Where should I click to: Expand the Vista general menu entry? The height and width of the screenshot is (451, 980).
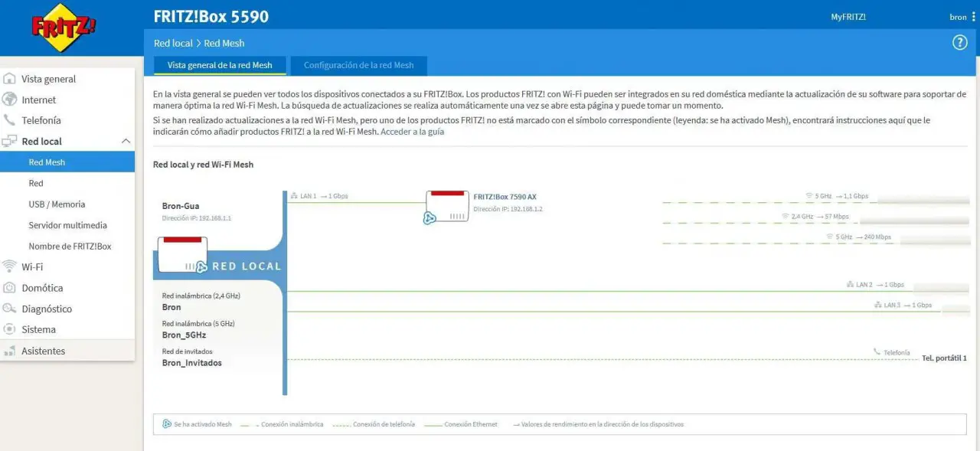48,79
